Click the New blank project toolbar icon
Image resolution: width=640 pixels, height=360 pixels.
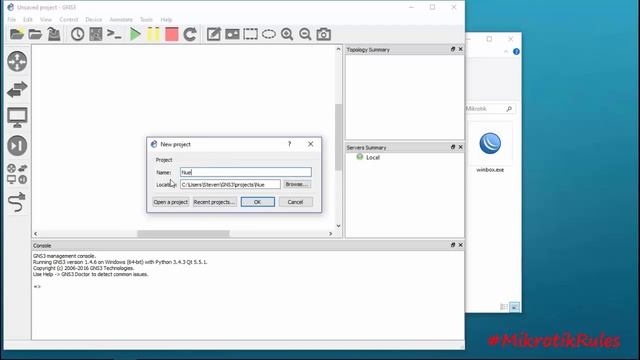pyautogui.click(x=17, y=34)
